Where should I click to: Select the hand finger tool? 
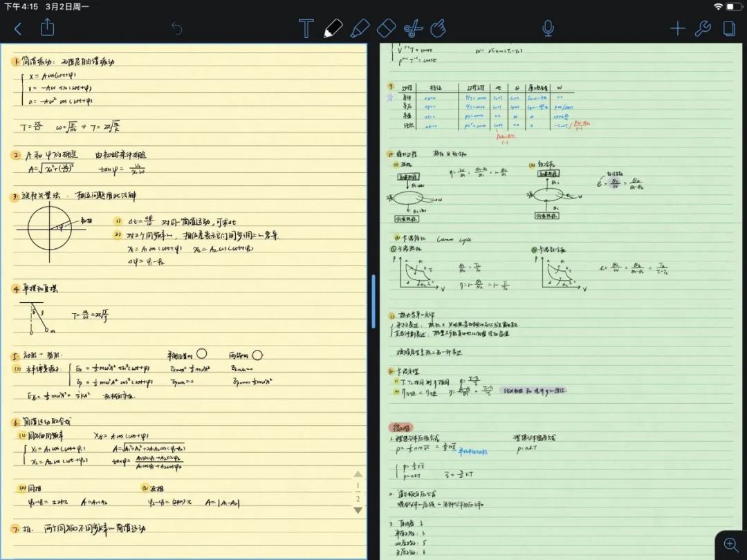(439, 28)
